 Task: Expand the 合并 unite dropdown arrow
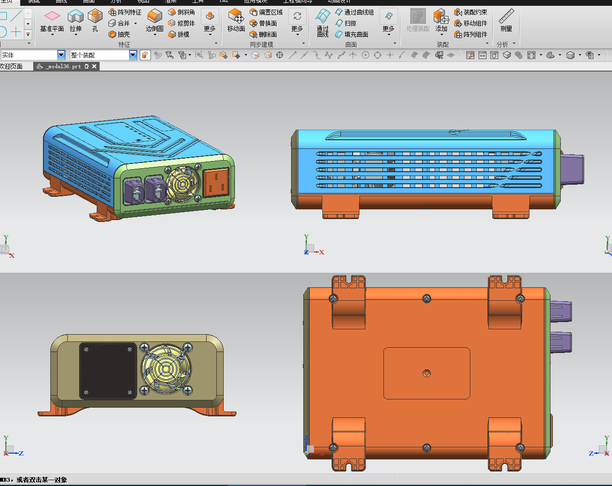click(x=137, y=22)
